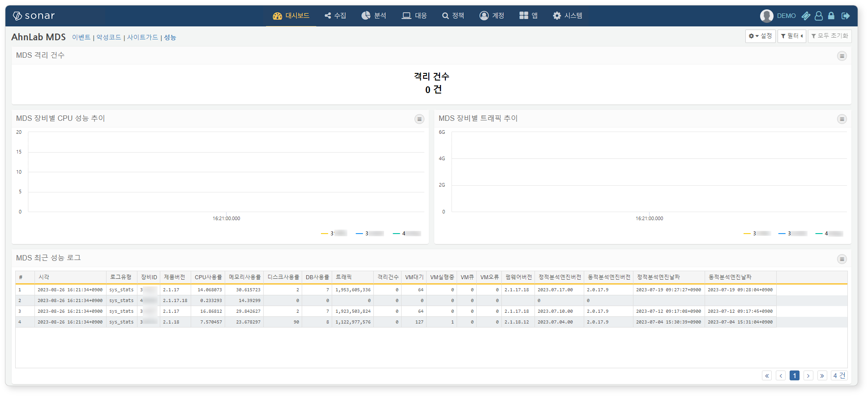
Task: Toggle blue legend series in CPU chart
Action: (x=370, y=233)
